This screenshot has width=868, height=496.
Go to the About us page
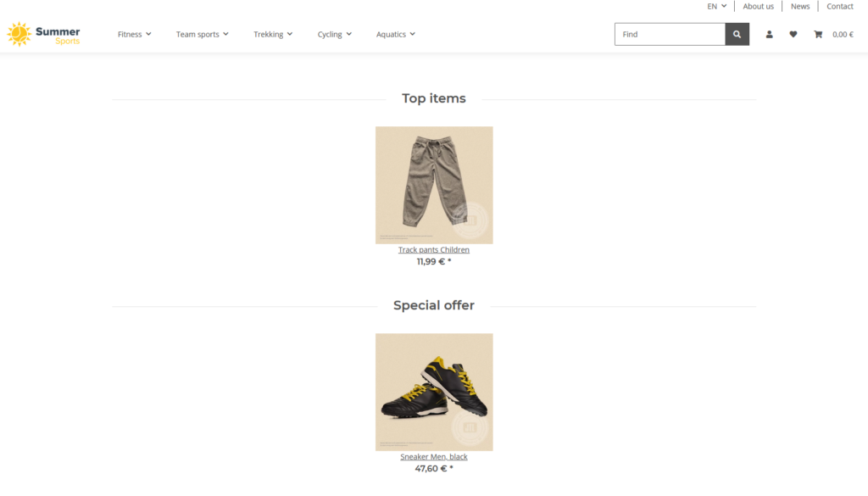click(x=758, y=6)
